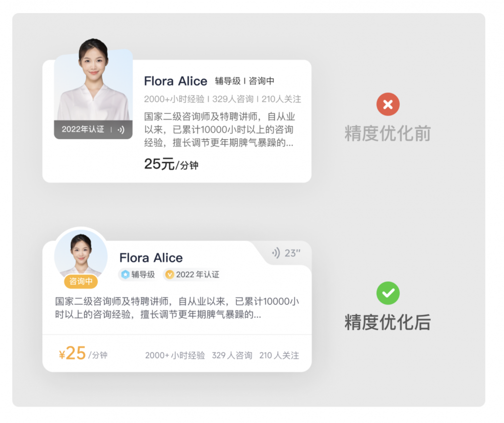Click the gold V icon before 2022 年认证

tap(169, 275)
